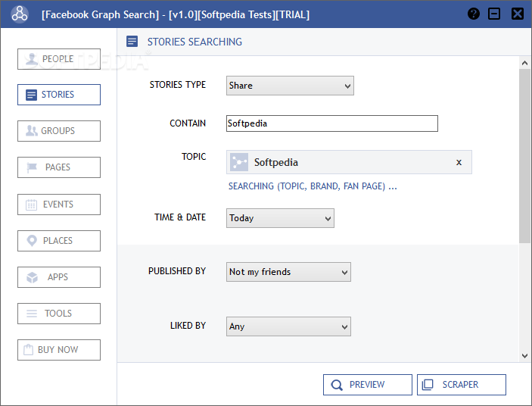Click the Softpedia topic name text
This screenshot has width=532, height=406.
click(276, 162)
